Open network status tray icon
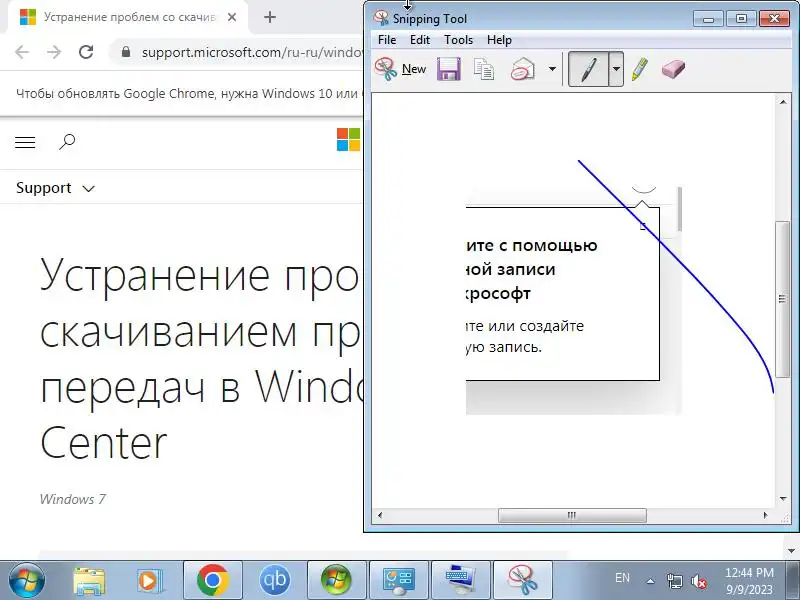Viewport: 800px width, 600px height. click(674, 581)
